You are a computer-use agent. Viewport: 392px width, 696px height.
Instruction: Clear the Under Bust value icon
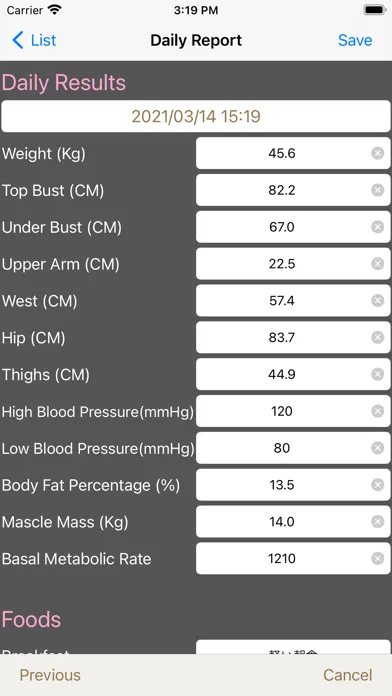[x=377, y=227]
